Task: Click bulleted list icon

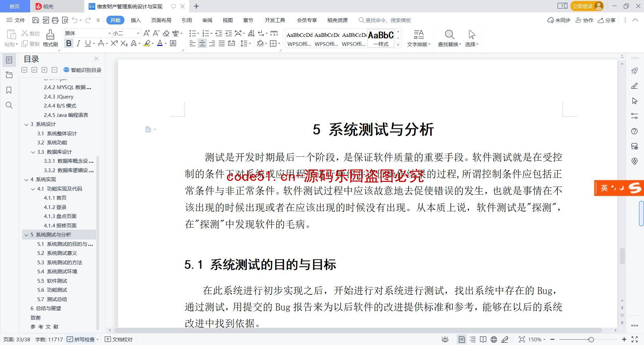Action: tap(193, 33)
